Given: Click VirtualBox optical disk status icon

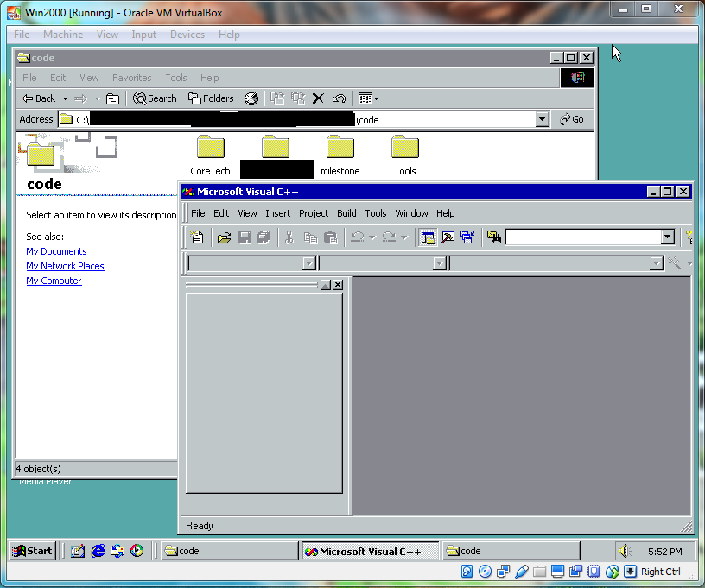Looking at the screenshot, I should pyautogui.click(x=485, y=572).
